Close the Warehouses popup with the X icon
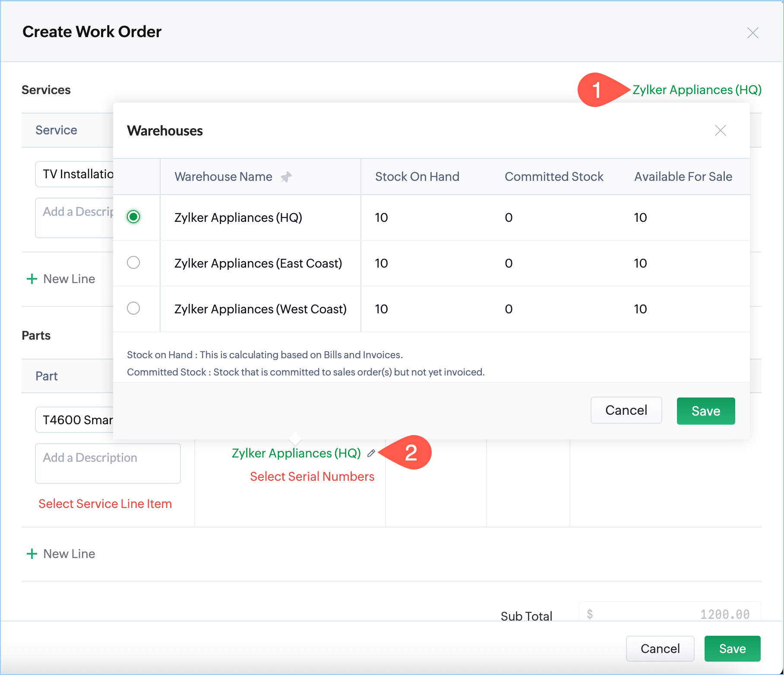Image resolution: width=784 pixels, height=675 pixels. (x=720, y=130)
